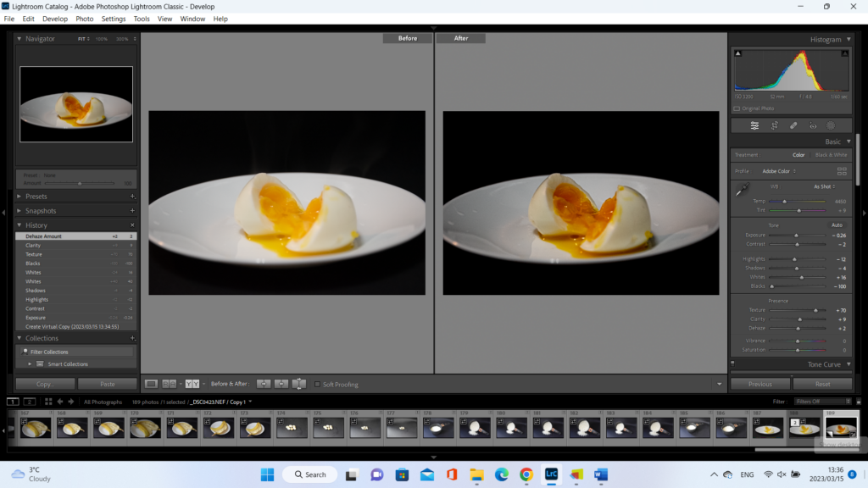This screenshot has height=488, width=868.
Task: Open the WB As Shot dropdown
Action: [824, 186]
